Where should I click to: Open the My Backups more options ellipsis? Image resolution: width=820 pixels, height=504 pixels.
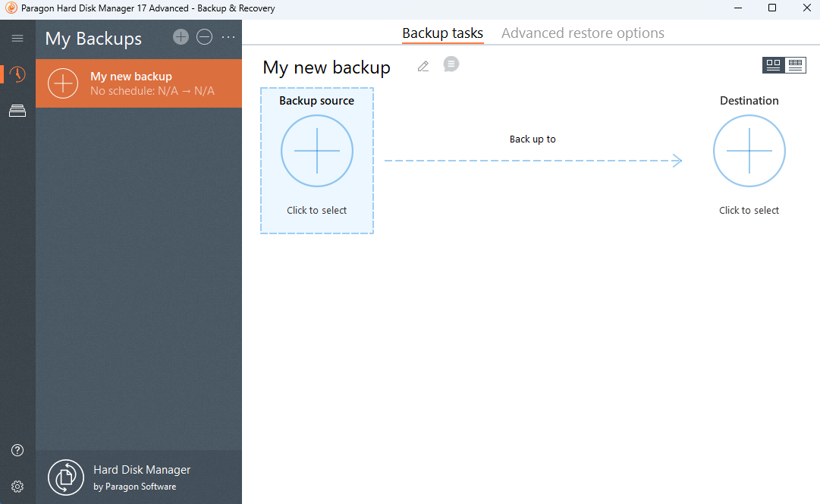(x=228, y=37)
